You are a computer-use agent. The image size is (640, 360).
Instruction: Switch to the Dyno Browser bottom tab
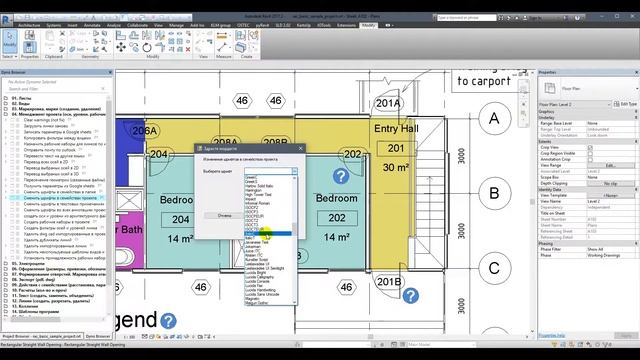pyautogui.click(x=98, y=336)
